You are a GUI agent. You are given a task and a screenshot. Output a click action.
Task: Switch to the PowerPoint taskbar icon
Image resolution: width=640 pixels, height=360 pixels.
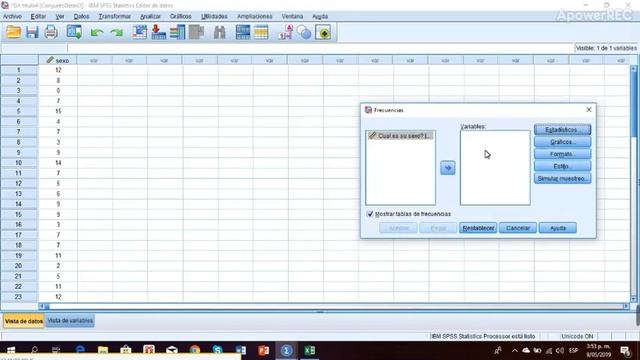(x=264, y=350)
